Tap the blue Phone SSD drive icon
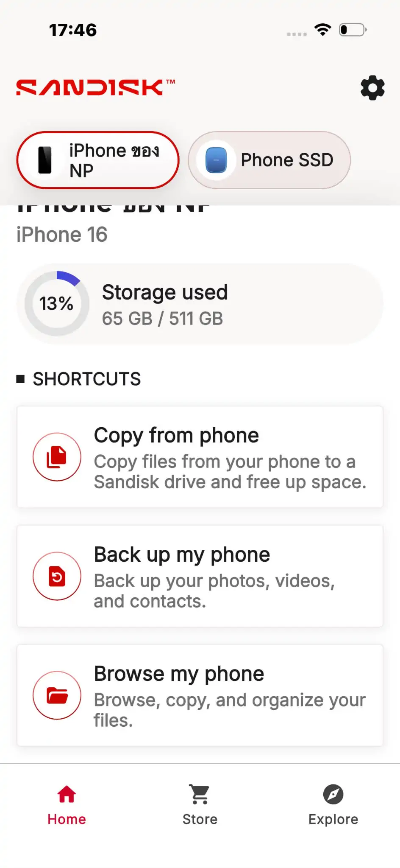400x868 pixels. click(x=216, y=160)
